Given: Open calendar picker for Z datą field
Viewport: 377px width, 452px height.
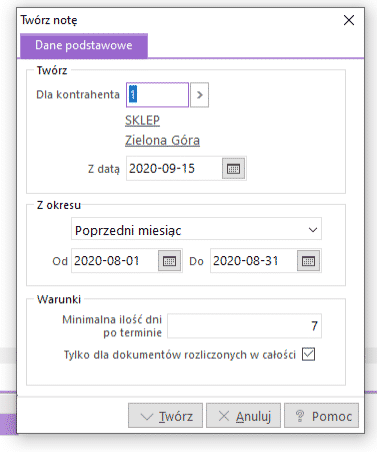Looking at the screenshot, I should 233,169.
